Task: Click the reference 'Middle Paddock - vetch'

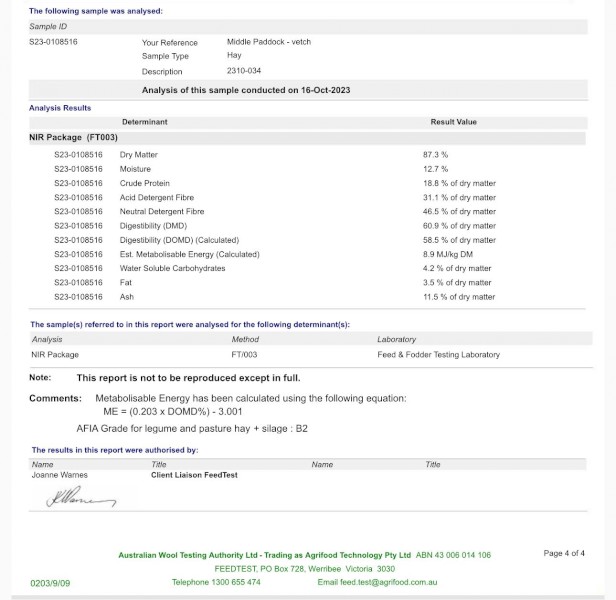Action: coord(269,42)
